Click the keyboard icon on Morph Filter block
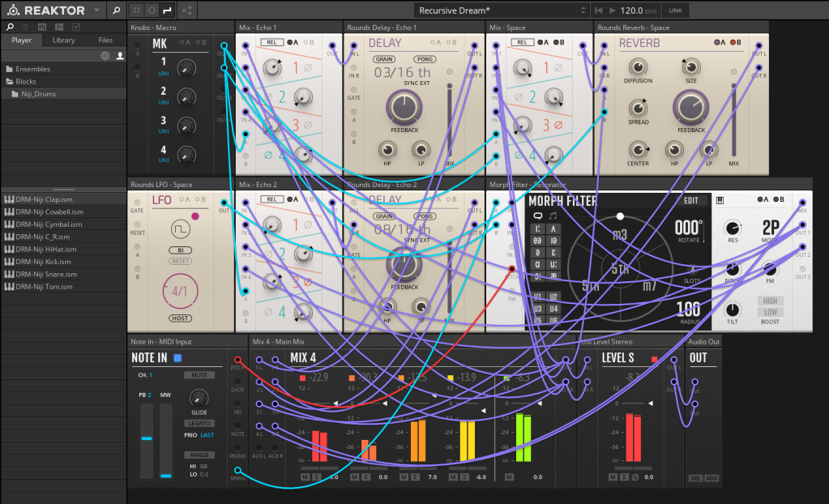 719,200
